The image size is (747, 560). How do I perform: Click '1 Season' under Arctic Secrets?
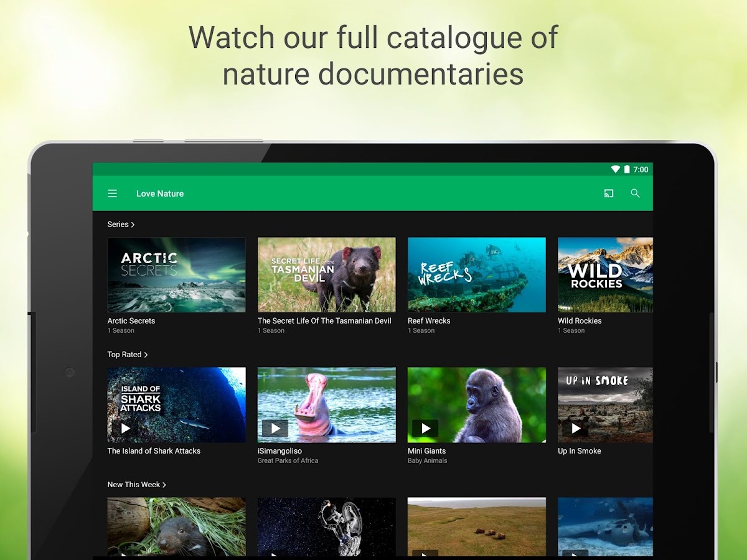click(121, 331)
